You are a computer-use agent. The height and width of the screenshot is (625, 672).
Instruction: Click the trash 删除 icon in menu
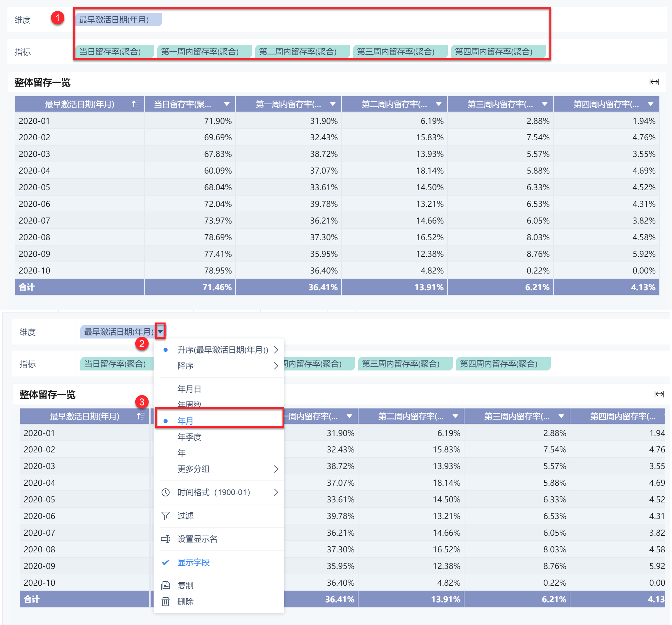click(165, 601)
